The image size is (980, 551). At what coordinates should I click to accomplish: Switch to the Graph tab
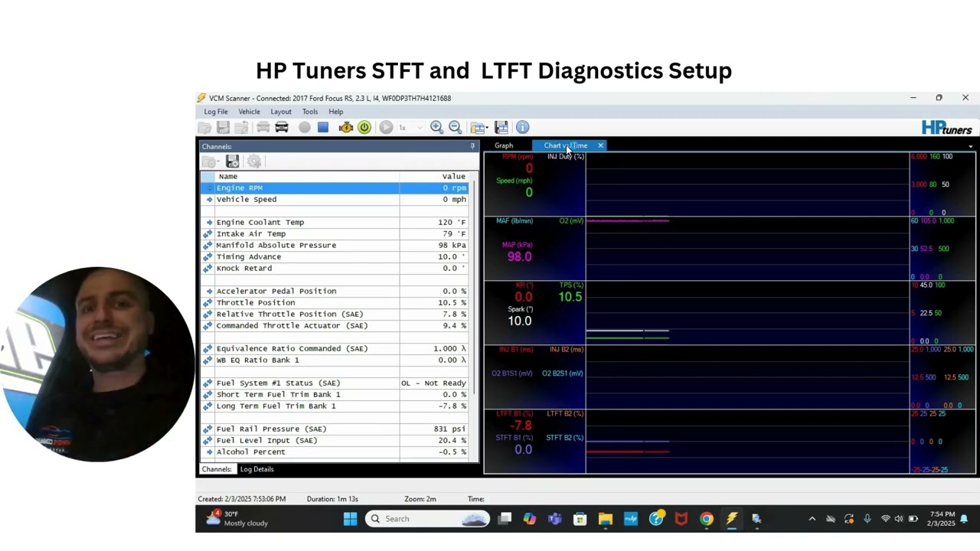click(x=504, y=145)
